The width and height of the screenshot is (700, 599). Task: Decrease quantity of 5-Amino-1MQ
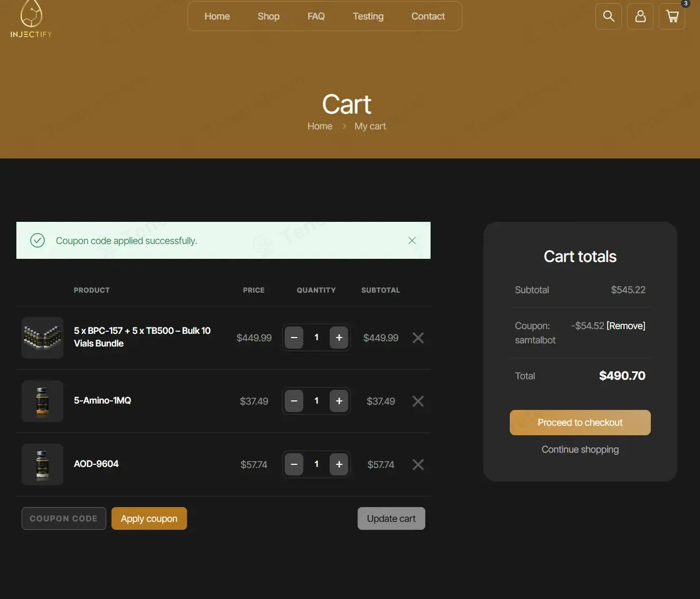pyautogui.click(x=294, y=401)
